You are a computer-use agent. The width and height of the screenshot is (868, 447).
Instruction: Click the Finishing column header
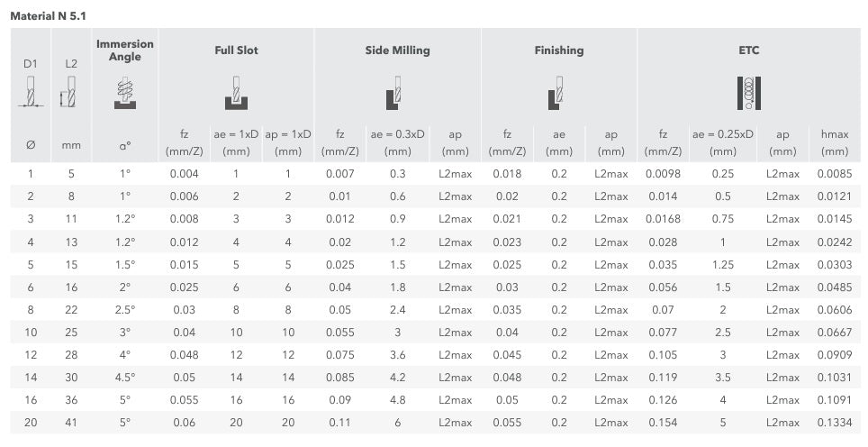coord(559,50)
